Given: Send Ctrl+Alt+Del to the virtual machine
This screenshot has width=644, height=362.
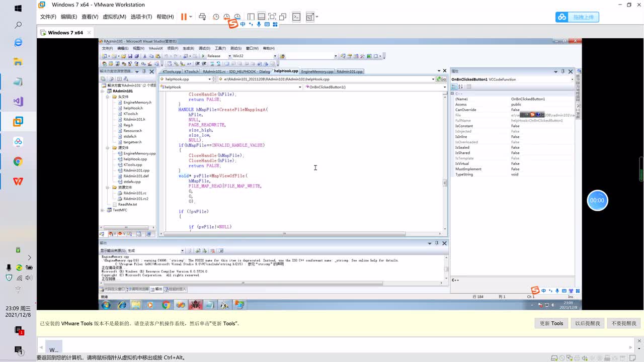Looking at the screenshot, I should tap(202, 17).
